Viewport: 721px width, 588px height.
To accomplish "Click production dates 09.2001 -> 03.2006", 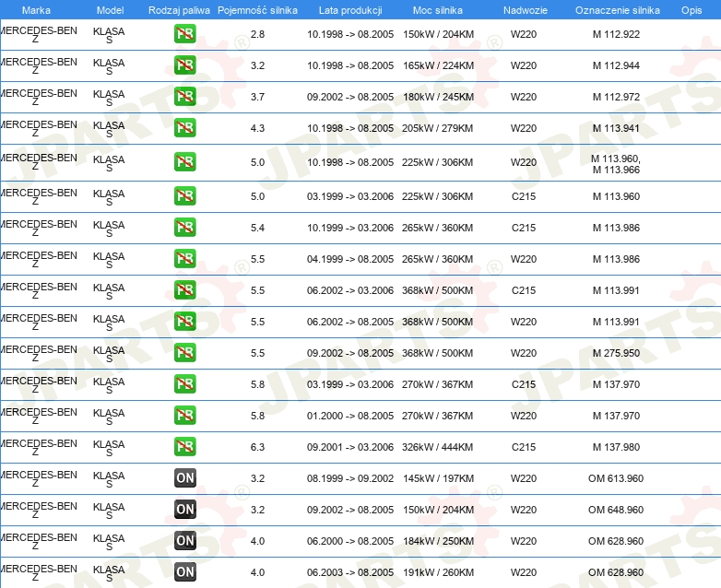I will tap(350, 447).
